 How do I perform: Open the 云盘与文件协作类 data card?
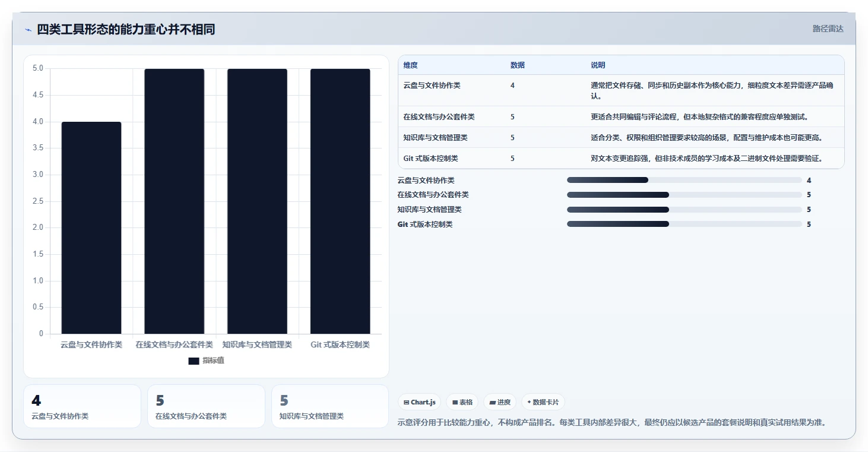82,406
